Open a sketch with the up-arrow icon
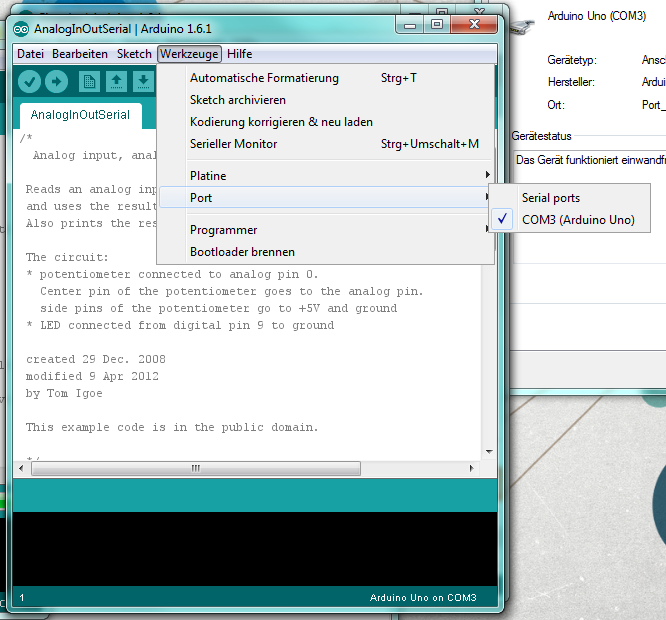The height and width of the screenshot is (620, 666). pos(116,82)
